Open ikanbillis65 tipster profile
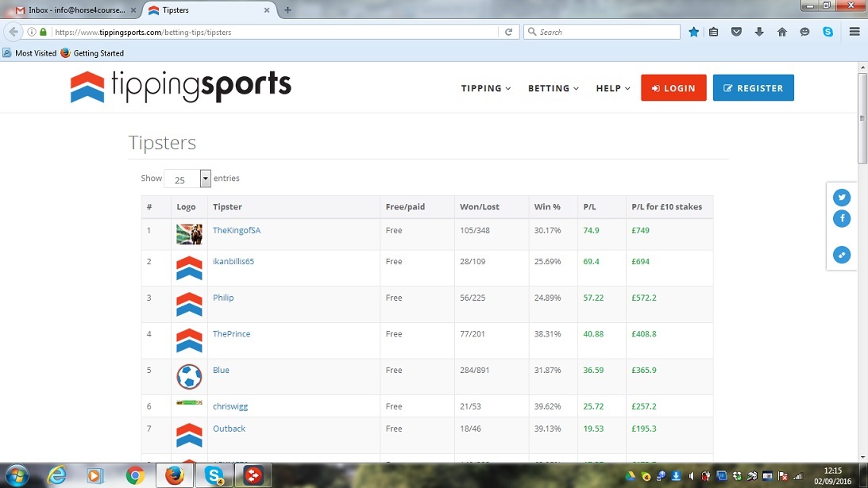The width and height of the screenshot is (868, 488). click(233, 261)
